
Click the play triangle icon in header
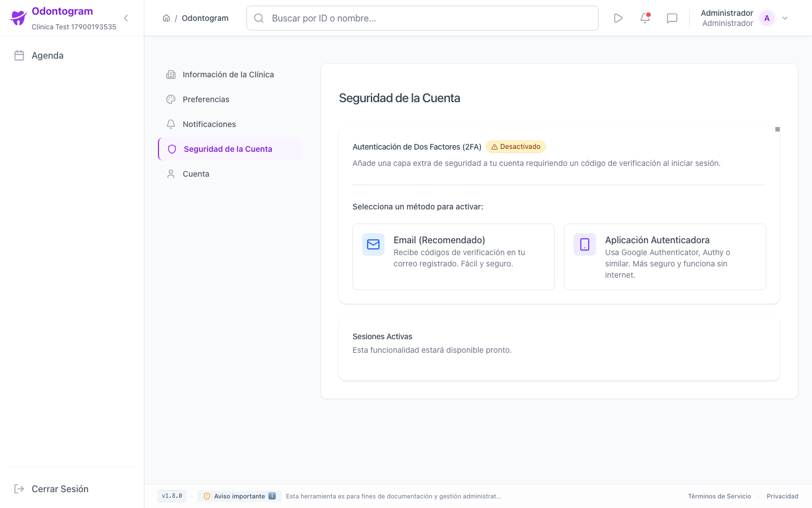[x=618, y=18]
